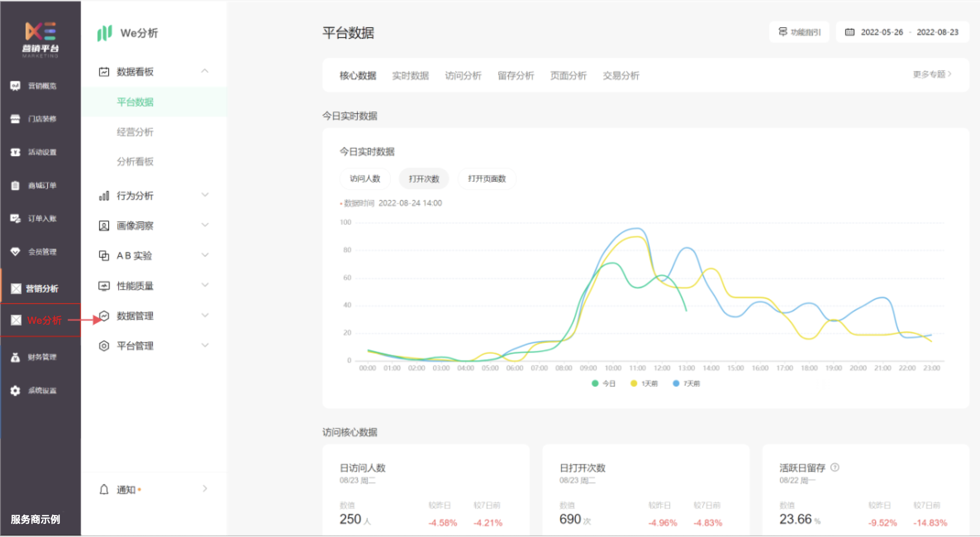Open the 更多专题 link
The height and width of the screenshot is (537, 980).
point(932,74)
